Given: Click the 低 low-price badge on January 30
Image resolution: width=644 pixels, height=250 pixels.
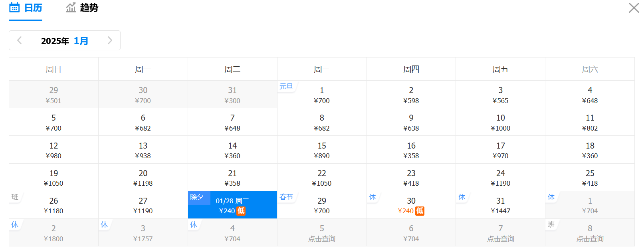Looking at the screenshot, I should point(420,211).
